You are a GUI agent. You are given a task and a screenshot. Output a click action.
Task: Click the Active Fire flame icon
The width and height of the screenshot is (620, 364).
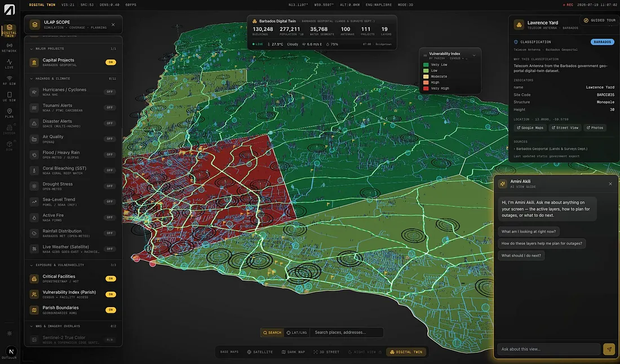pyautogui.click(x=34, y=217)
